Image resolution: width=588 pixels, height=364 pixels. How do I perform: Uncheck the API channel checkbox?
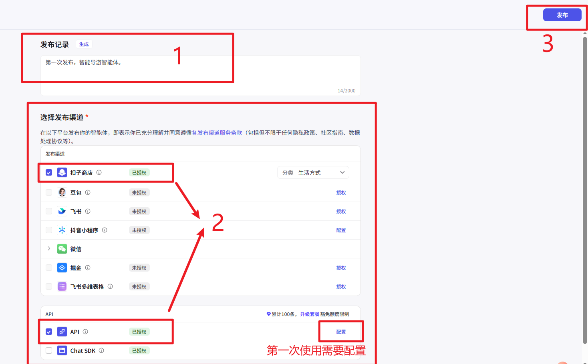click(49, 332)
